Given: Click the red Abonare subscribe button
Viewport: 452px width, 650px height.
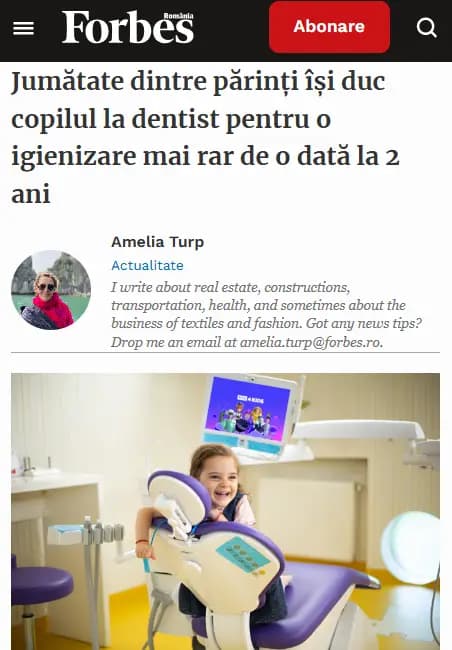Looking at the screenshot, I should (x=329, y=27).
